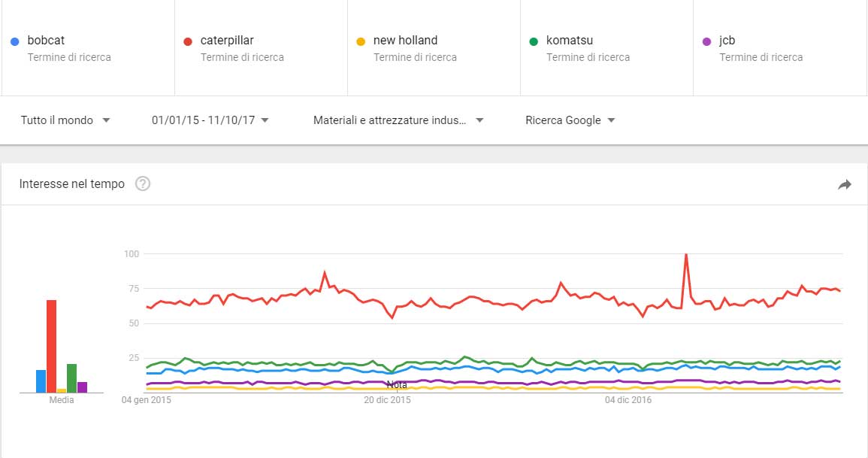Click the yellow dot beside new holland
868x458 pixels.
pyautogui.click(x=361, y=41)
